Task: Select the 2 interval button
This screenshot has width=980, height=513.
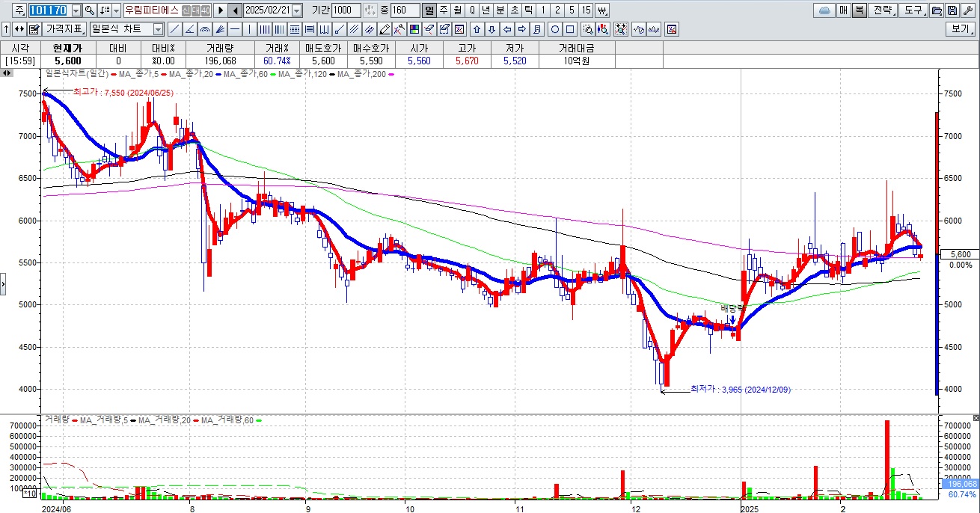Action: (557, 10)
